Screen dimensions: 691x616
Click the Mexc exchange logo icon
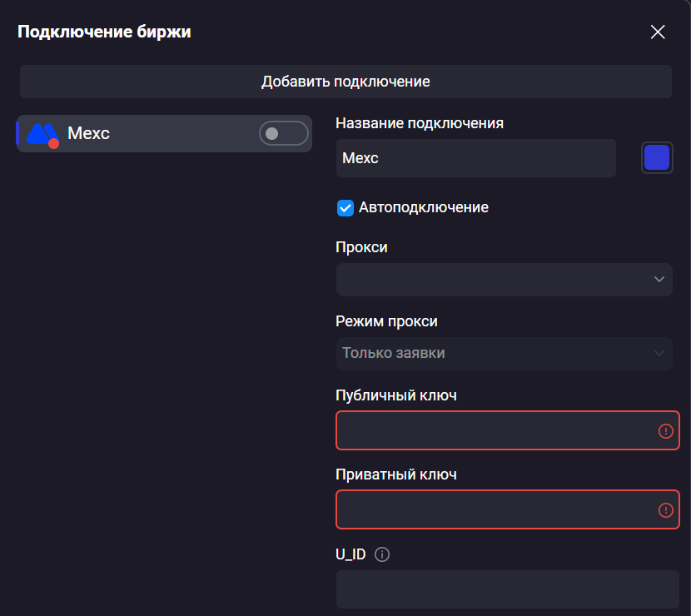tap(41, 132)
